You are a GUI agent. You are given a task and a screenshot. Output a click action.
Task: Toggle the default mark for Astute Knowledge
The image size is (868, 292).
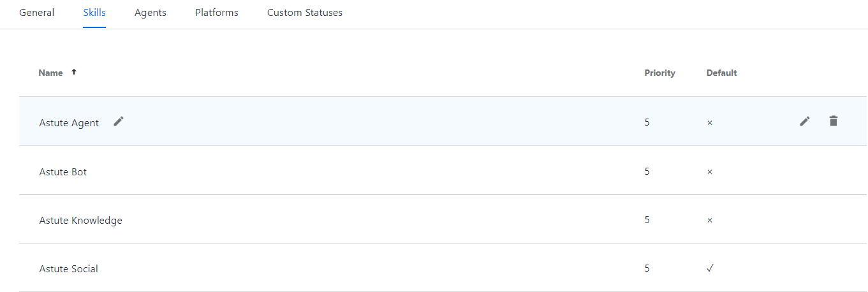coord(710,220)
